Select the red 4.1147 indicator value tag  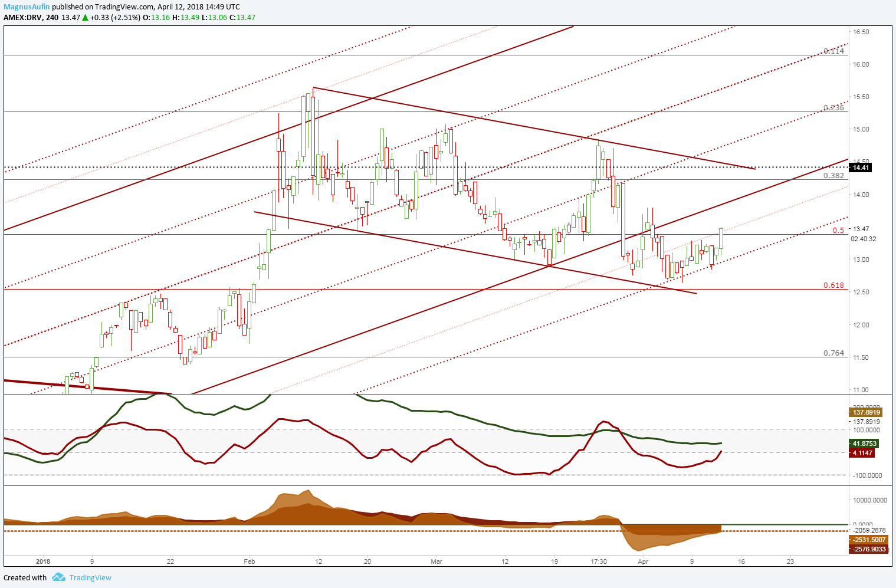click(862, 453)
